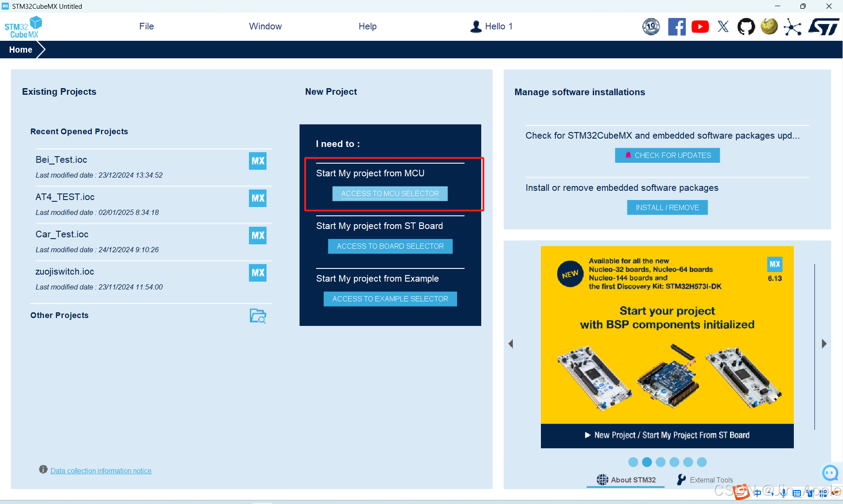This screenshot has width=843, height=504.
Task: Click the X social icon
Action: pyautogui.click(x=723, y=27)
